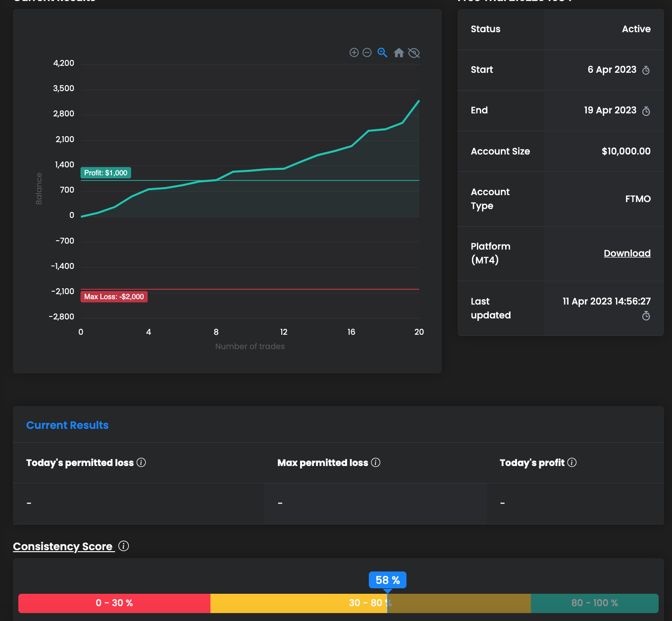Click the Balance axis title
The width and height of the screenshot is (672, 621).
point(39,189)
